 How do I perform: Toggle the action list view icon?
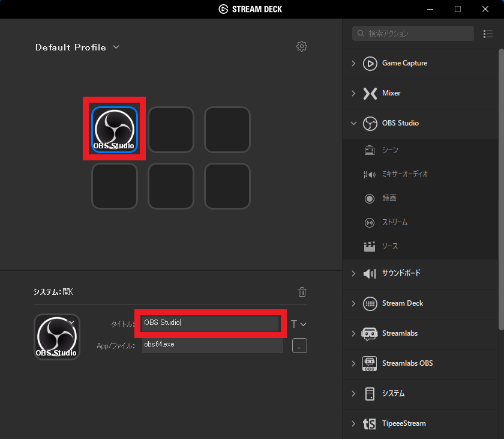click(488, 34)
